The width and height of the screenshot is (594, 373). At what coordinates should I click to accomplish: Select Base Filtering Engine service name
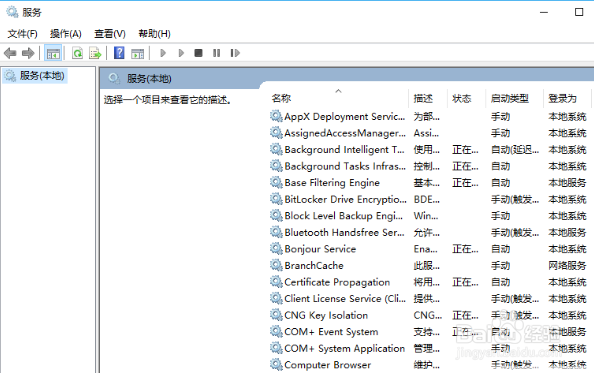pos(332,183)
